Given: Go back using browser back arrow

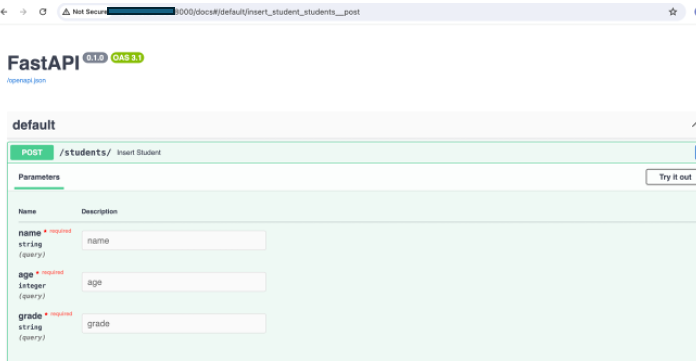Looking at the screenshot, I should tap(4, 12).
